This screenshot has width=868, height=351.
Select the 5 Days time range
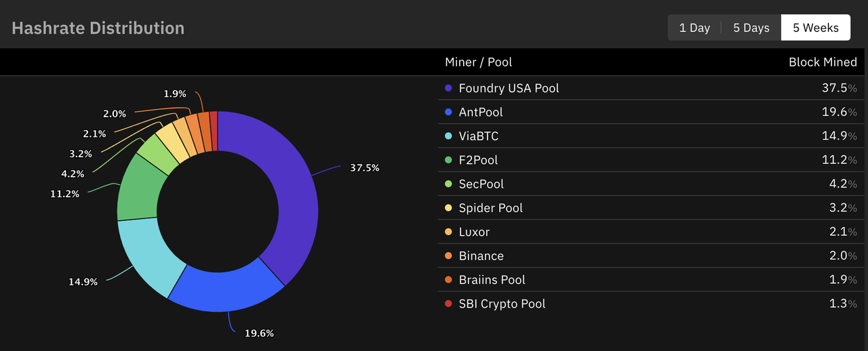point(751,28)
